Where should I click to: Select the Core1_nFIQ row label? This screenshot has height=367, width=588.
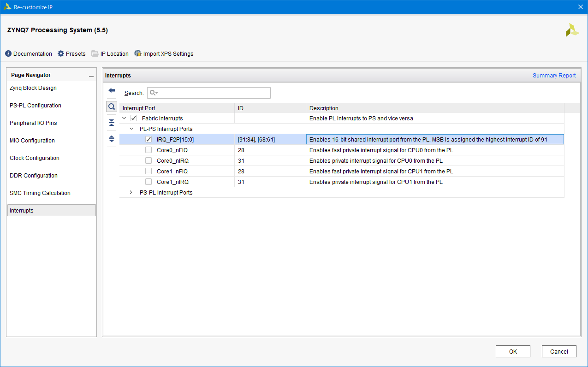tap(172, 171)
